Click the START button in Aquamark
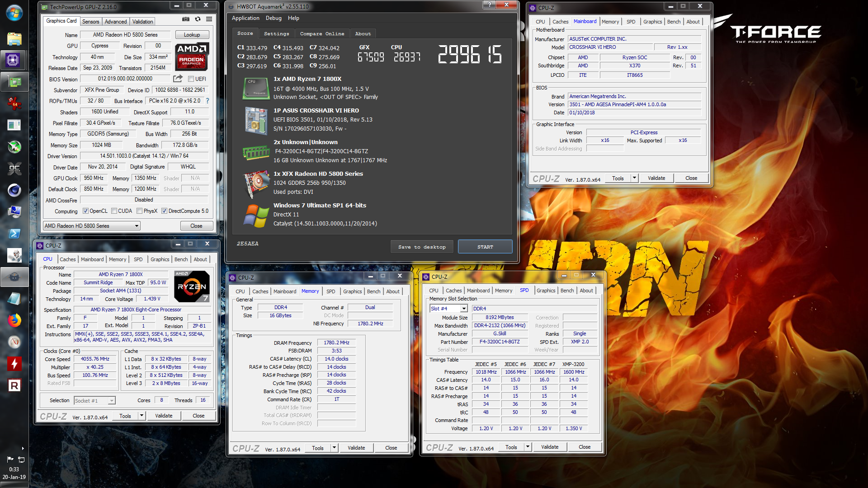Viewport: 868px width, 488px height. point(485,247)
